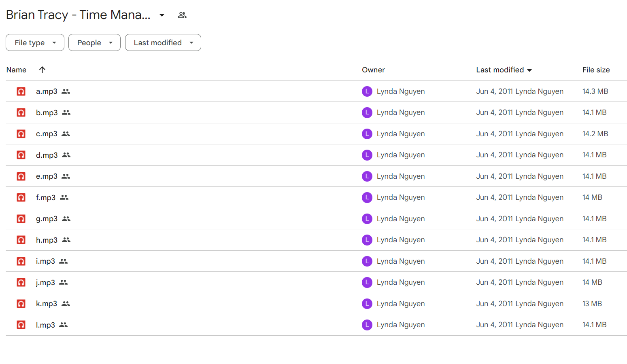Select the g.mp3 file name
The width and height of the screenshot is (627, 364).
coord(47,219)
